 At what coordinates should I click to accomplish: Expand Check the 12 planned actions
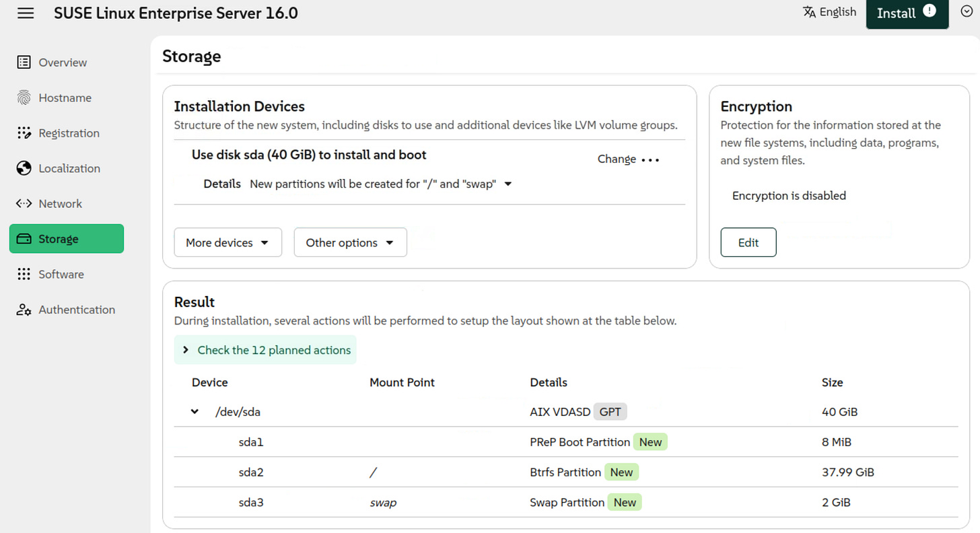(266, 350)
